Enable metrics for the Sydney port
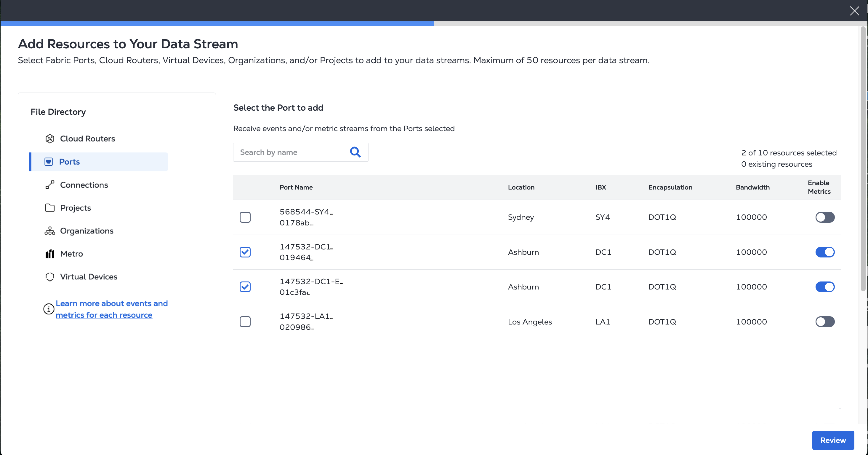Screen dimensions: 868x455 pos(825,217)
